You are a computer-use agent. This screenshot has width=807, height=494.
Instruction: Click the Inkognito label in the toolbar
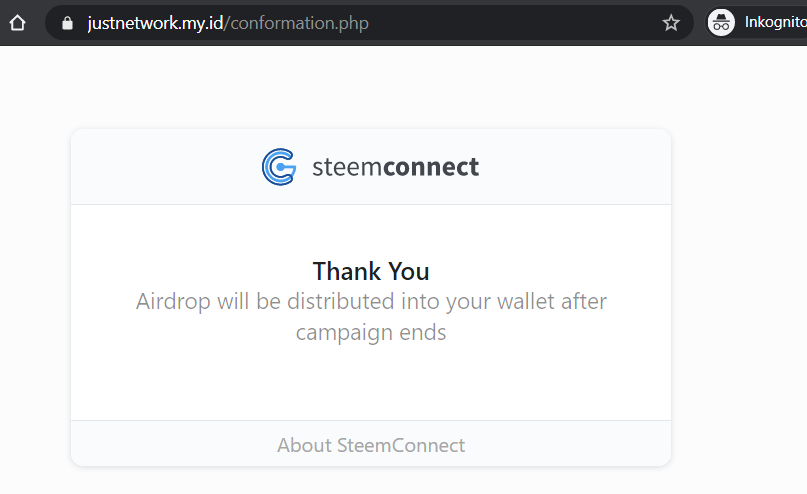click(775, 22)
